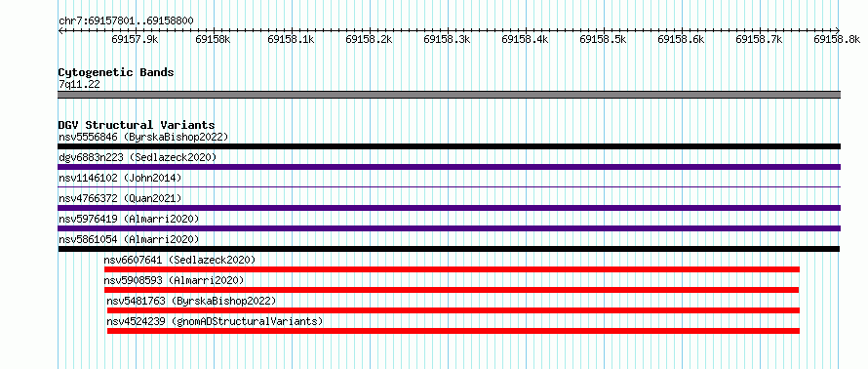
Task: Click the nsv1146102 (John2014) label
Action: [x=120, y=178]
